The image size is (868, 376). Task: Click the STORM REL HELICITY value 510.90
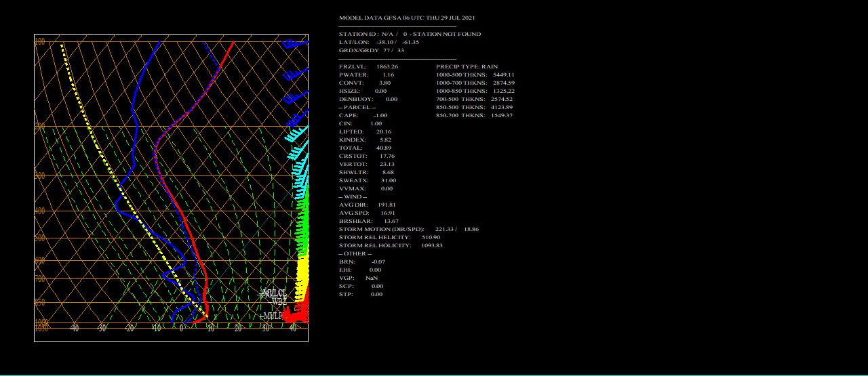click(431, 237)
